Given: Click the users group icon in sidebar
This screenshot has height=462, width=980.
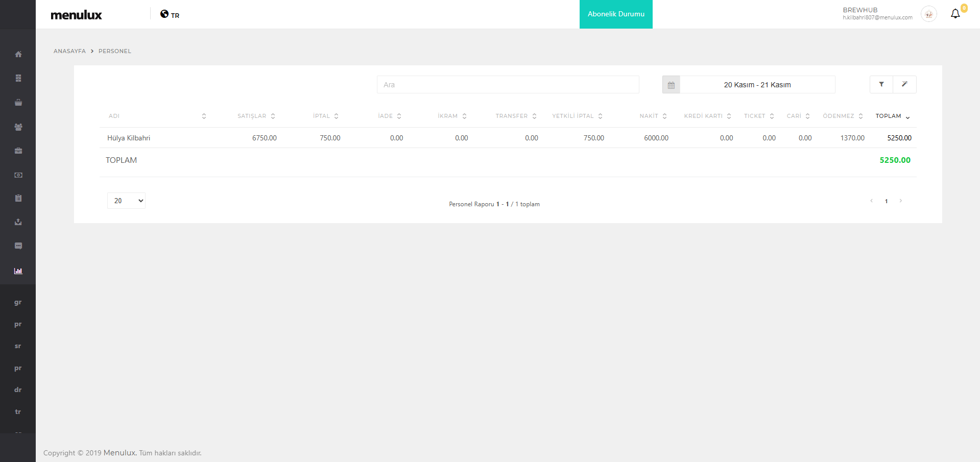Looking at the screenshot, I should (18, 127).
